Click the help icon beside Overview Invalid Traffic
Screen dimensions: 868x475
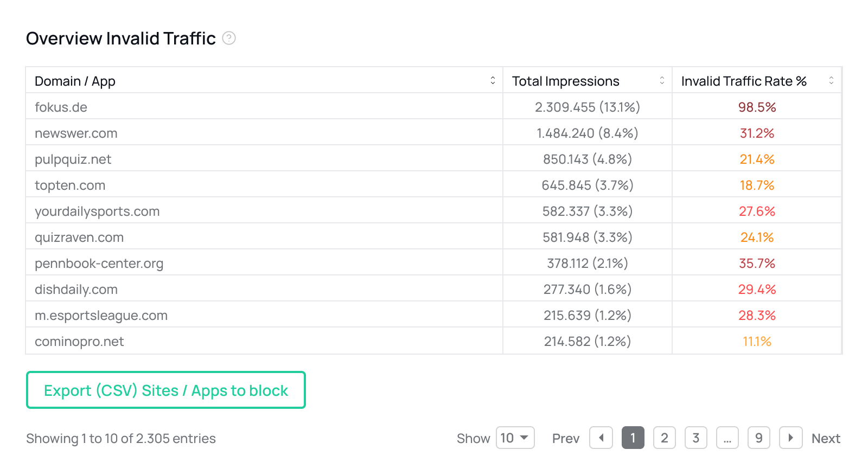229,38
